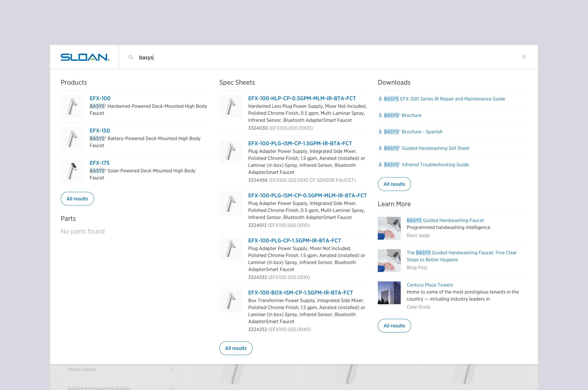The image size is (588, 390).
Task: Download BASYS EFX-300 Series IR Repair Guide
Action: tap(444, 99)
